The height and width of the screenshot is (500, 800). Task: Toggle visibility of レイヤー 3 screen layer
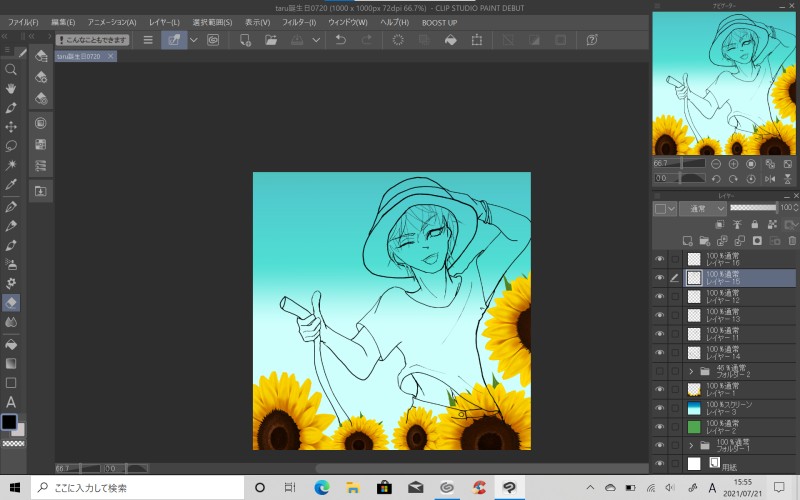(659, 408)
